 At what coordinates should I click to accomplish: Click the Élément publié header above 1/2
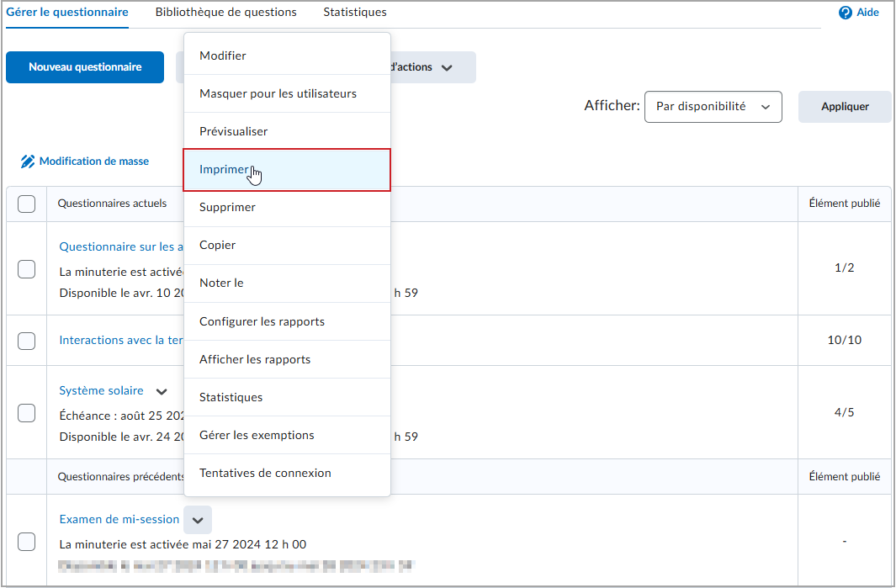[x=844, y=204]
